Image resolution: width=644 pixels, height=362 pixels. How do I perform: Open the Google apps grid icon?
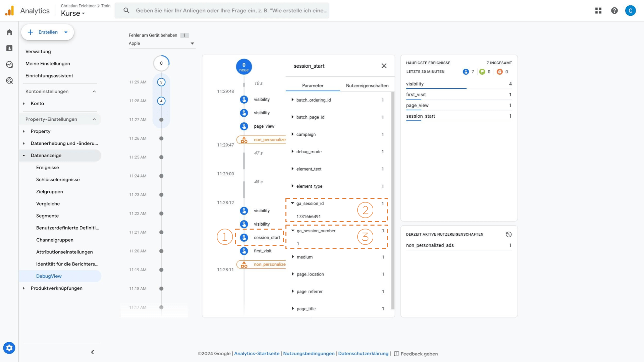598,11
